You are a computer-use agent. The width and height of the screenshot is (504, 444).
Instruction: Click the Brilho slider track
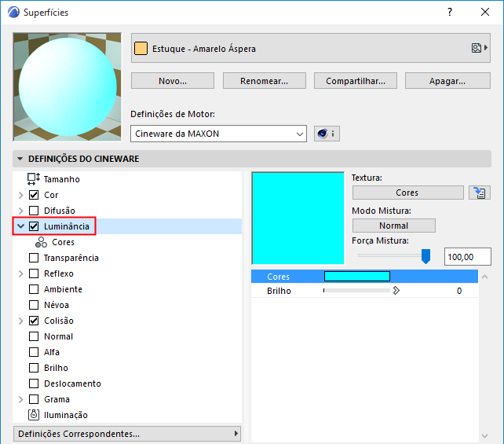tap(356, 291)
